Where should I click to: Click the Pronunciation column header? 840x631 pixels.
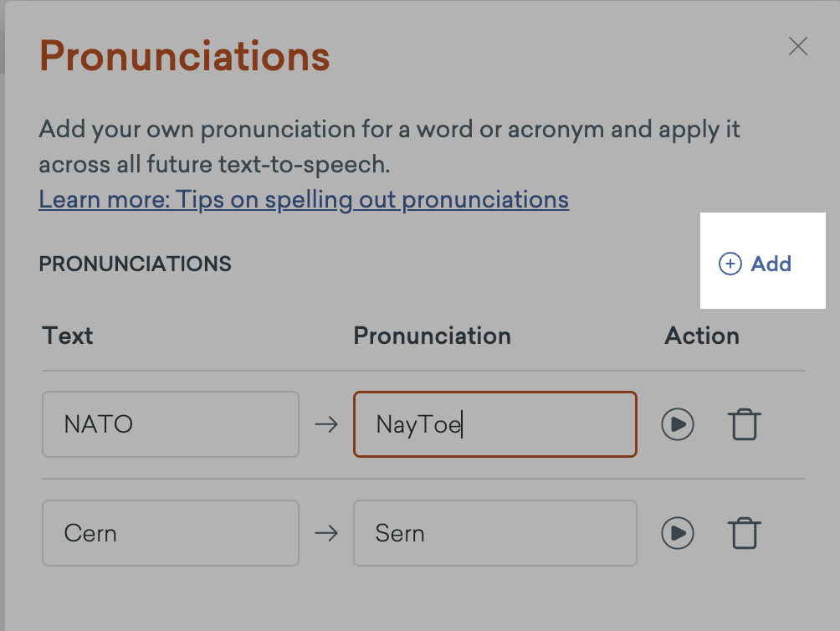(432, 336)
